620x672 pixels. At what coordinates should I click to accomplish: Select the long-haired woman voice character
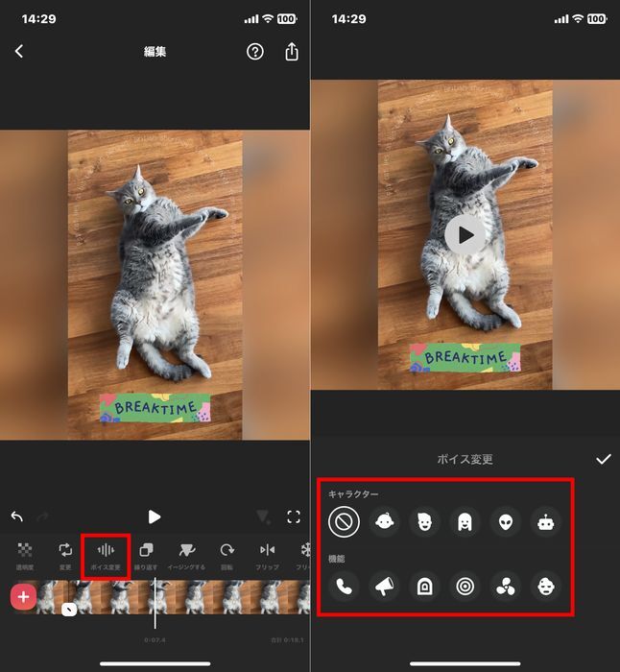465,521
